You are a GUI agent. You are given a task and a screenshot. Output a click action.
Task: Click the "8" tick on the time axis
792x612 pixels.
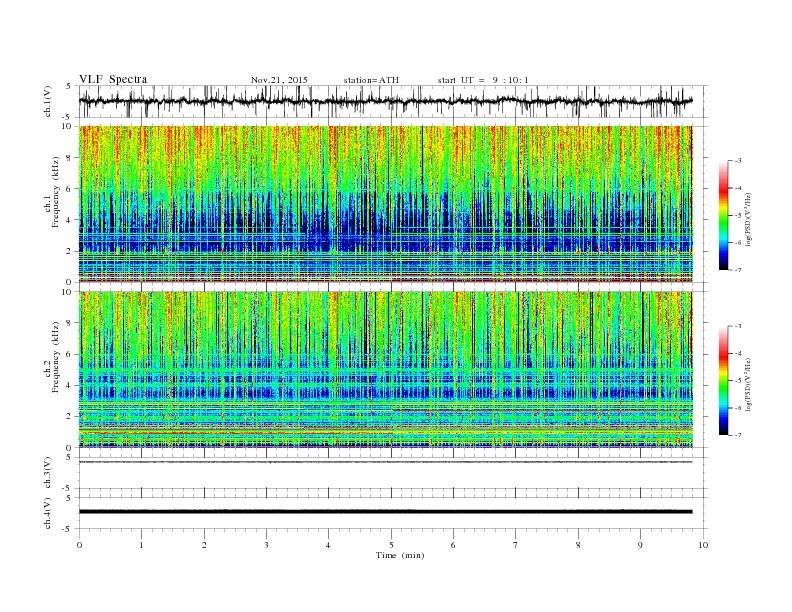[x=578, y=545]
